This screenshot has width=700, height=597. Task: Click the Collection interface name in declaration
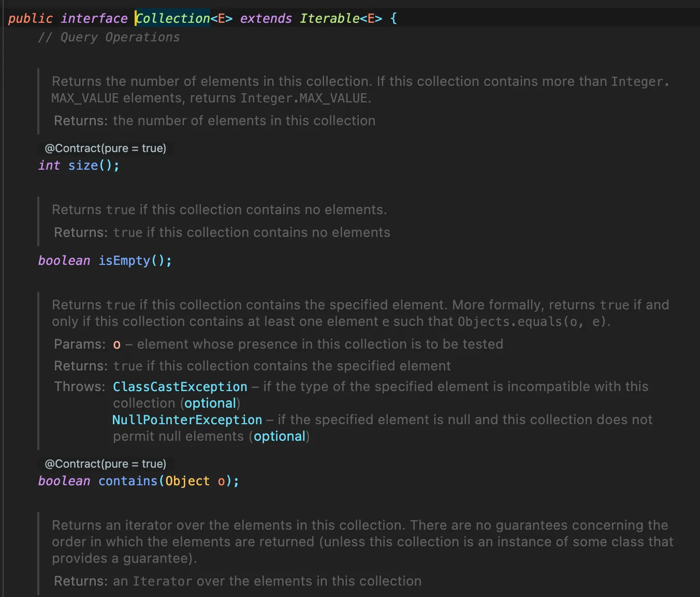point(173,19)
